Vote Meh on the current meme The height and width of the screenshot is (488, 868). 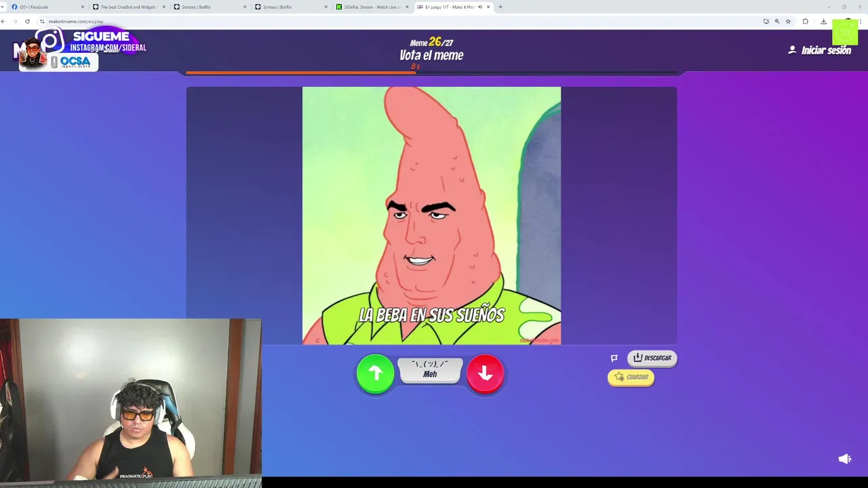click(x=430, y=370)
